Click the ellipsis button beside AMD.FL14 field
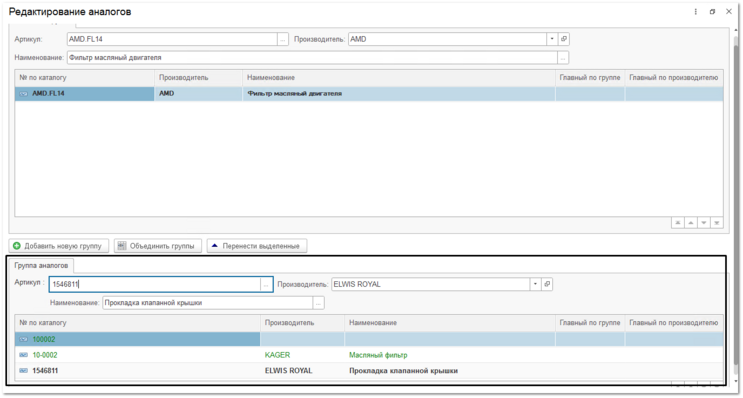 283,39
